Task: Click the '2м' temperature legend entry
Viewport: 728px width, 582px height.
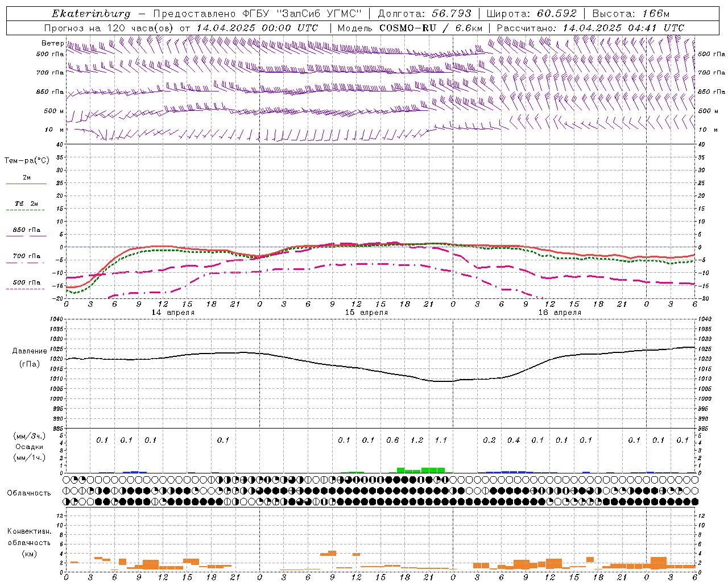Action: click(27, 177)
